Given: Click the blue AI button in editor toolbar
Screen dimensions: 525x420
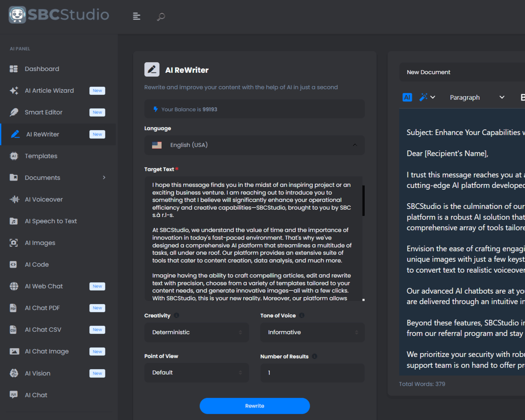Looking at the screenshot, I should (x=407, y=97).
